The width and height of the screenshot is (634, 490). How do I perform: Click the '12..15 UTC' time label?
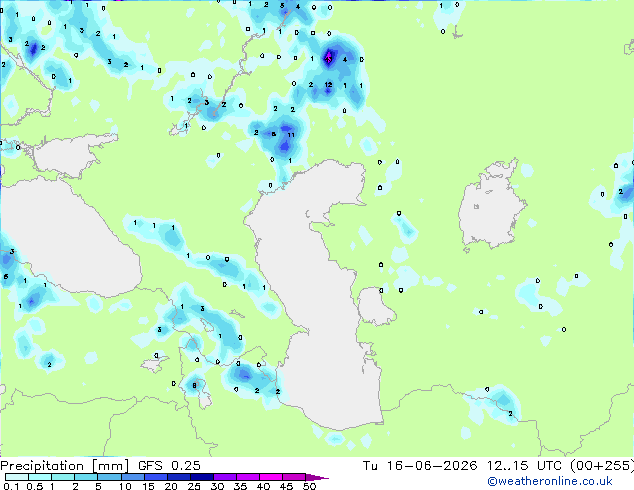524,466
